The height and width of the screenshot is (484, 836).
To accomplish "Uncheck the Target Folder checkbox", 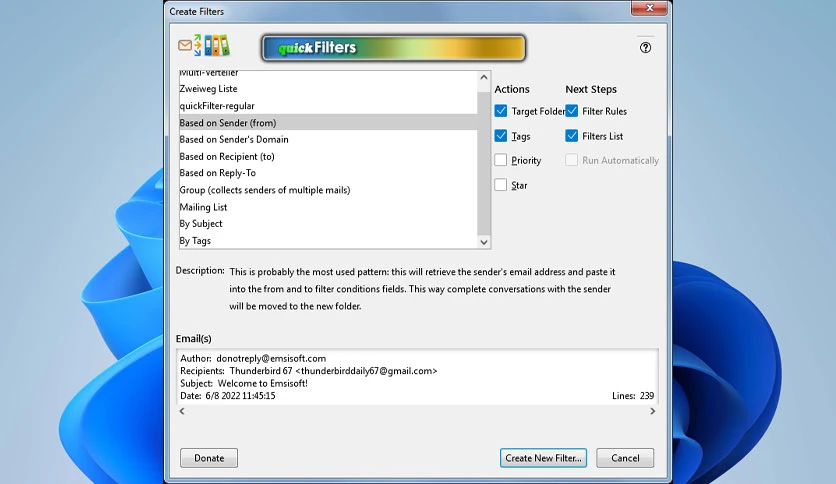I will 500,111.
